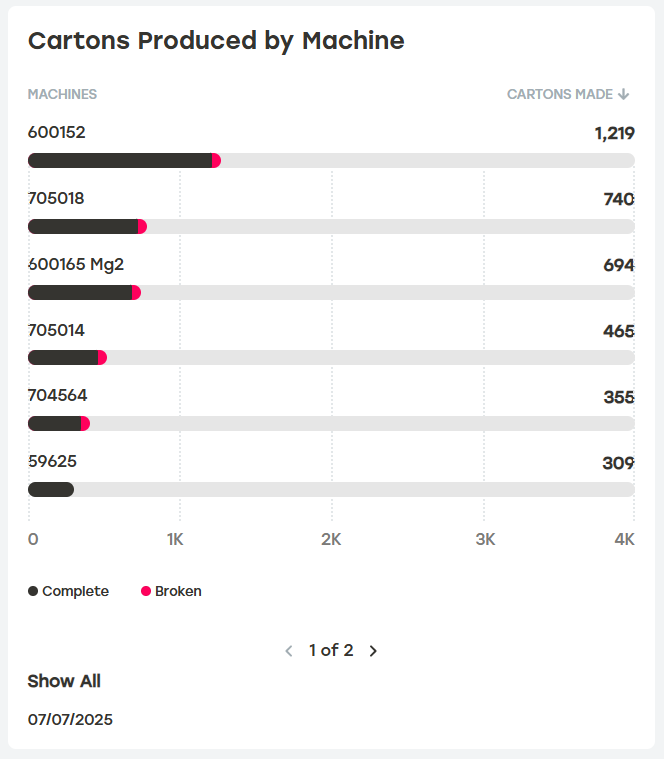Screen dimensions: 664x759
Task: Select machine name 705014
Action: coord(56,330)
